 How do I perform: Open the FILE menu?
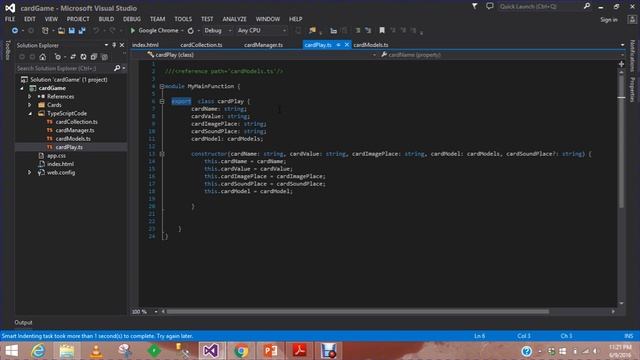coord(10,19)
